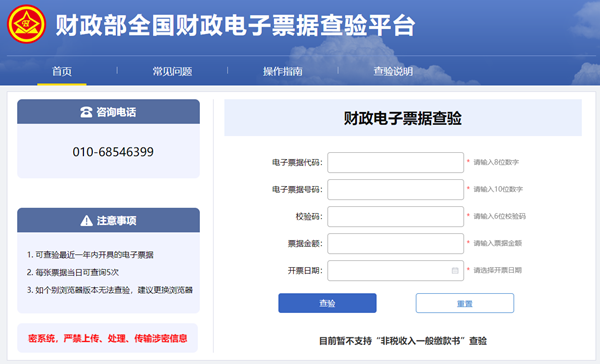Click the warning triangle icon beside 注意事项
The image size is (600, 364).
click(86, 220)
